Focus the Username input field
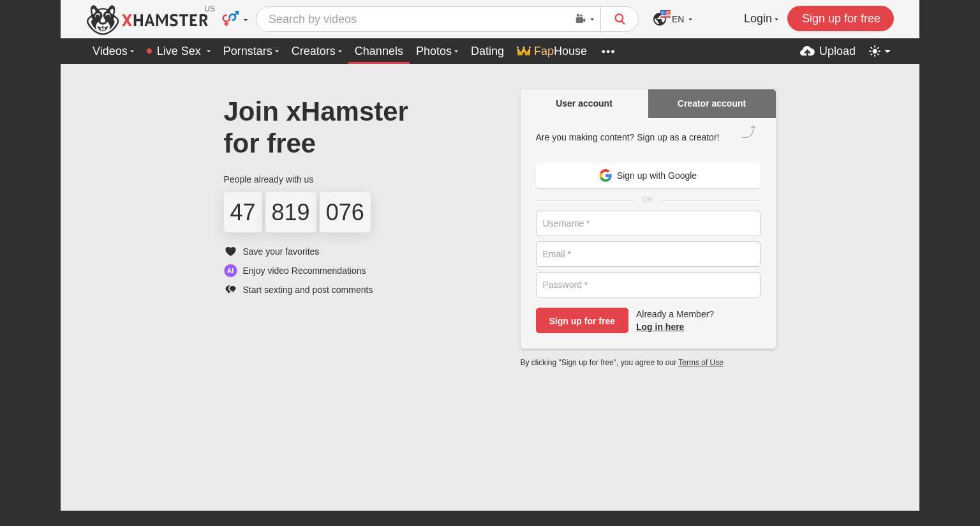This screenshot has height=526, width=980. (x=648, y=223)
